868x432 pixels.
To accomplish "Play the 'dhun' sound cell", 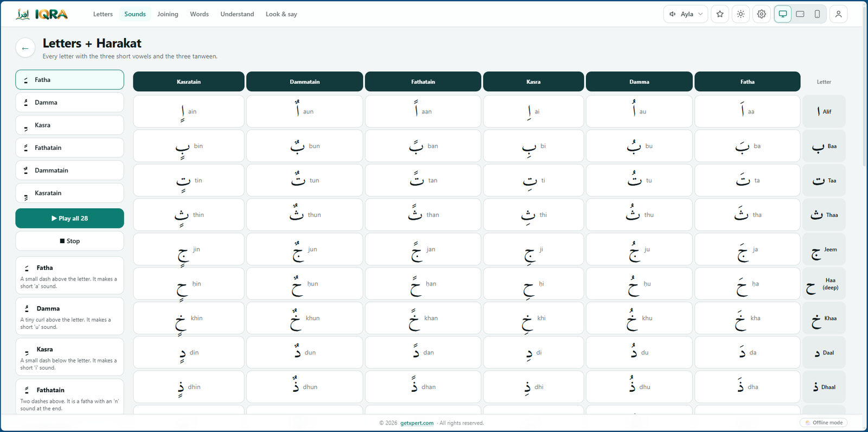I will (x=304, y=387).
